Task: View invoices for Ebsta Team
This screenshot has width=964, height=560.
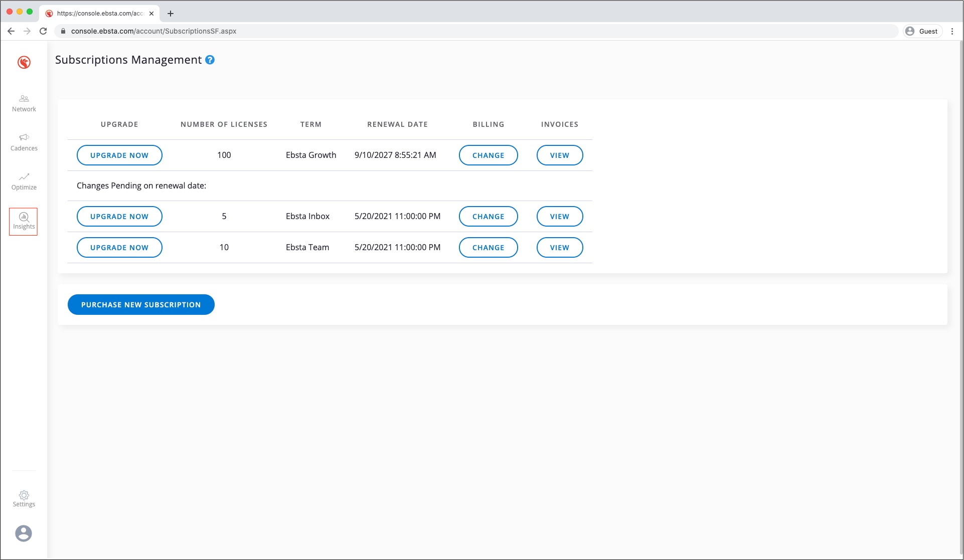Action: click(559, 248)
